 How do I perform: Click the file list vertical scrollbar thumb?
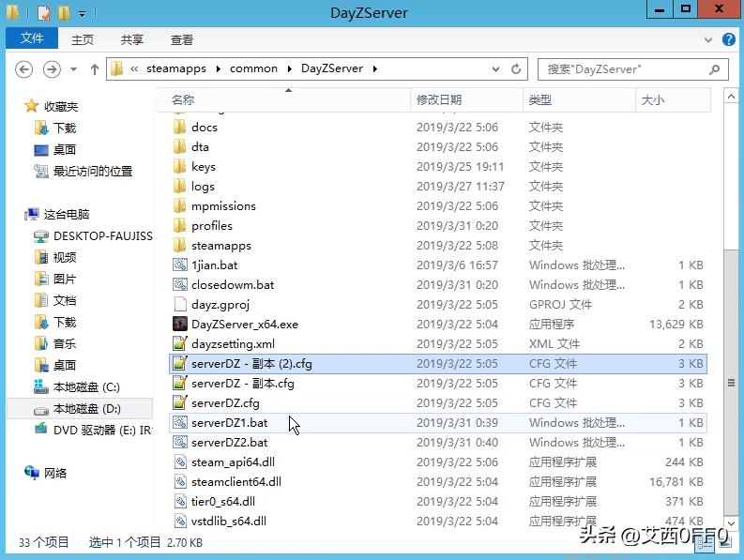point(731,382)
